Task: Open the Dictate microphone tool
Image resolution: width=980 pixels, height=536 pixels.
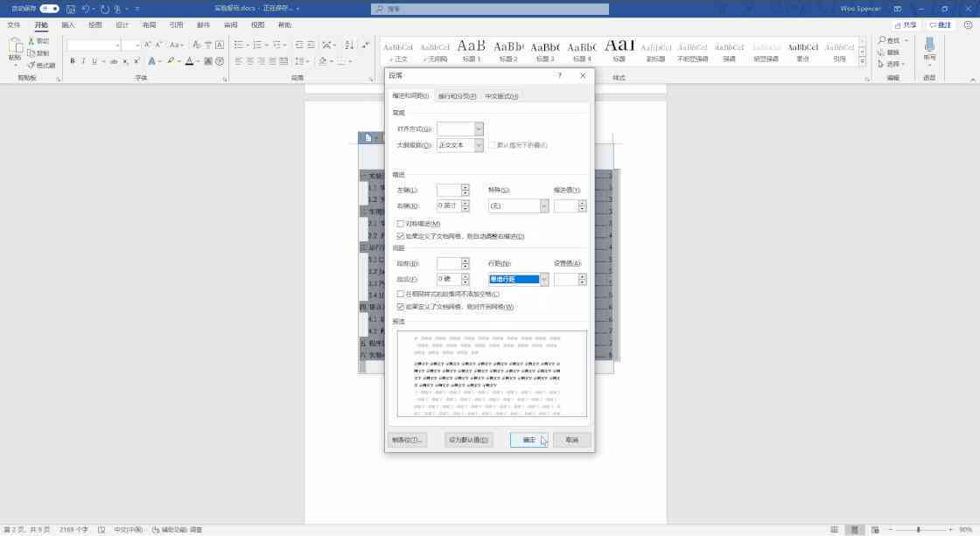Action: tap(929, 45)
